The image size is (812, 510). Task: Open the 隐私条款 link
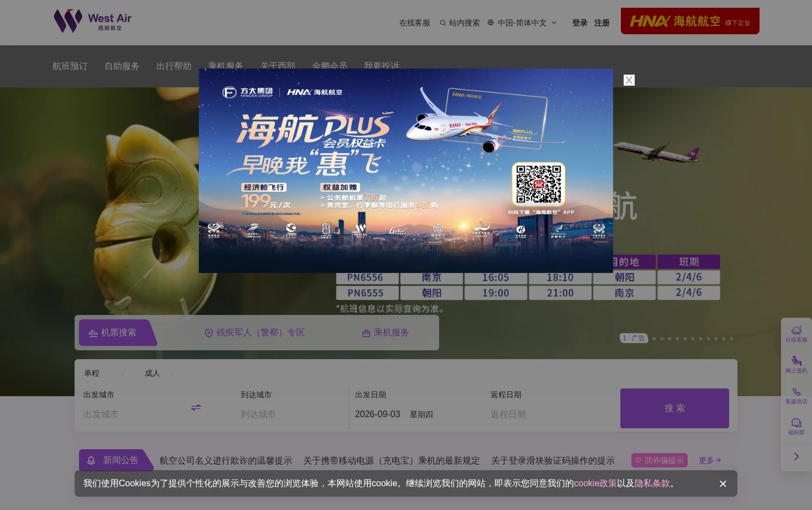652,483
